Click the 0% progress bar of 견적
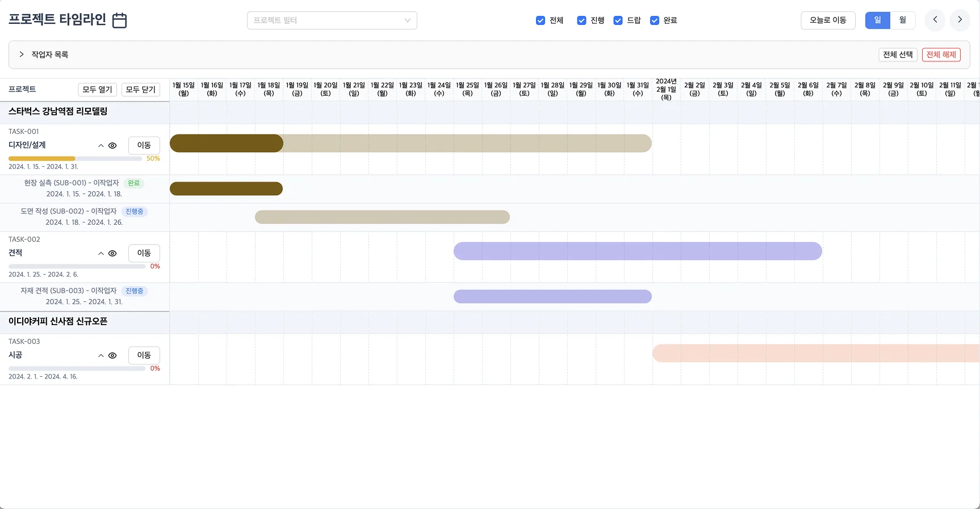 (77, 267)
